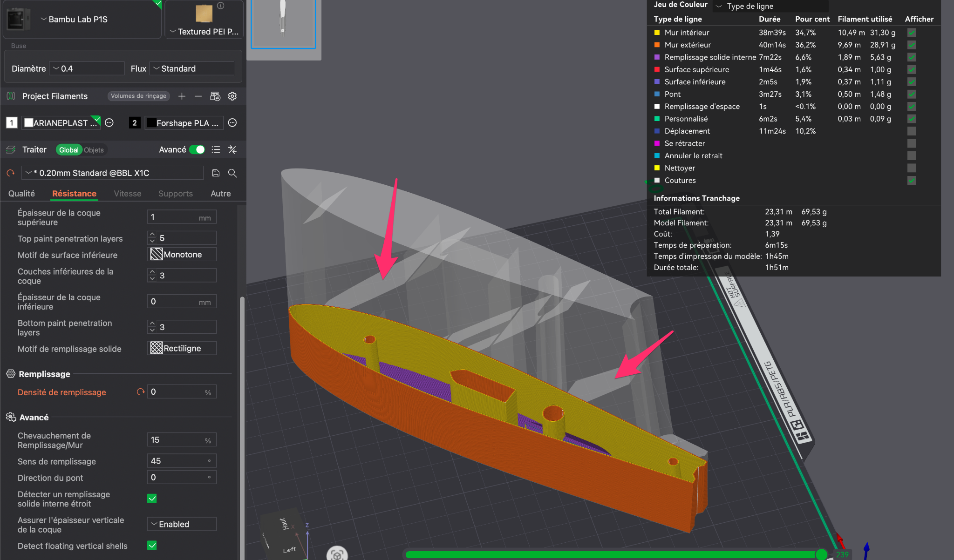This screenshot has height=560, width=954.
Task: Switch to the Vitesse tab
Action: point(127,194)
